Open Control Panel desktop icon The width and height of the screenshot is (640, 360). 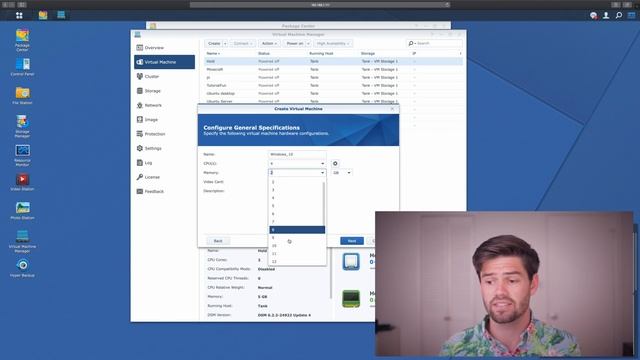coord(22,67)
